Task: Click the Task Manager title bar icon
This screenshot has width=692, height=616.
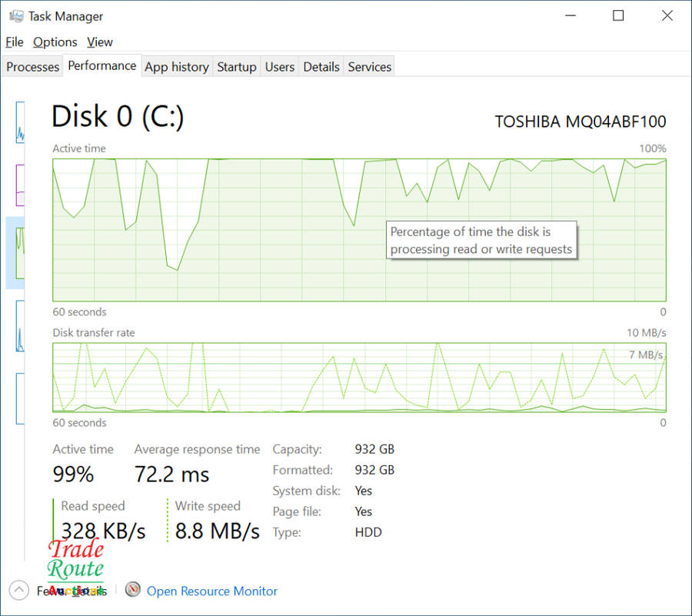Action: [x=15, y=16]
